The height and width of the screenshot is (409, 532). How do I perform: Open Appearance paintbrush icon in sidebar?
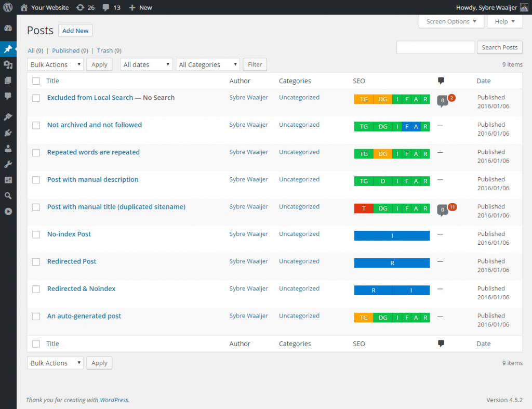coord(8,117)
